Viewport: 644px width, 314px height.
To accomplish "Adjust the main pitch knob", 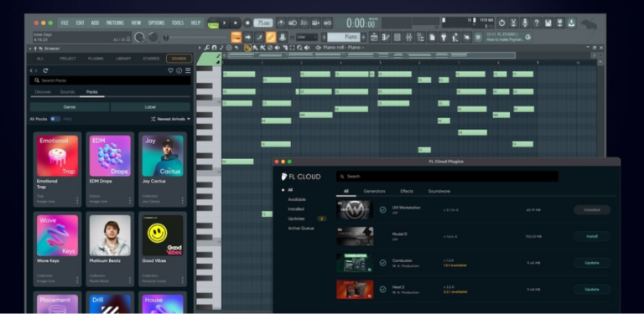I will [153, 38].
